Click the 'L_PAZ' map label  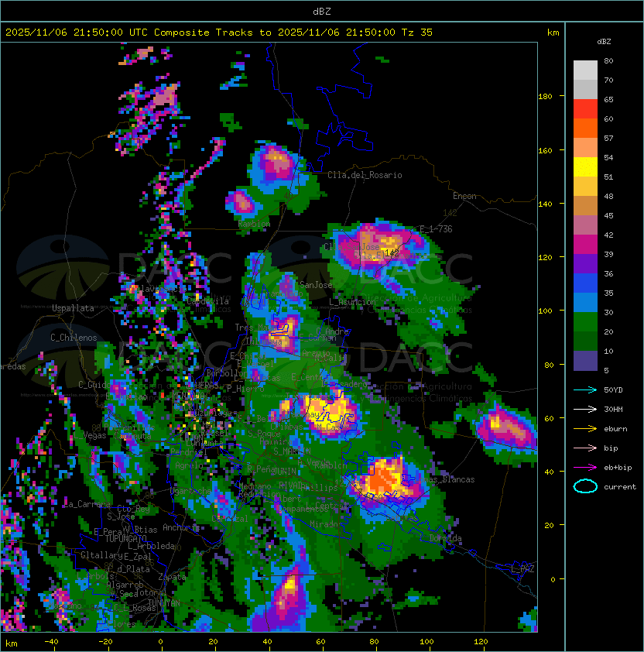[522, 569]
